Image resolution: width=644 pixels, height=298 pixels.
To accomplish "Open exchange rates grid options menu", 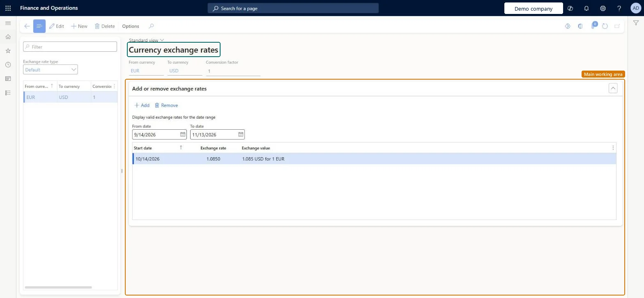I will point(613,148).
